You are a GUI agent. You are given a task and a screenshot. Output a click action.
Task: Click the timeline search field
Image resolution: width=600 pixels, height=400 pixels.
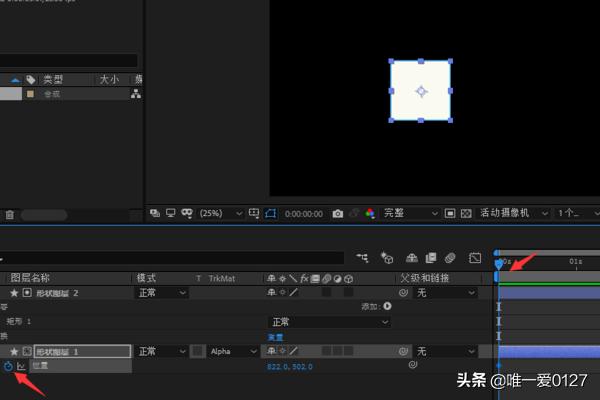point(172,258)
